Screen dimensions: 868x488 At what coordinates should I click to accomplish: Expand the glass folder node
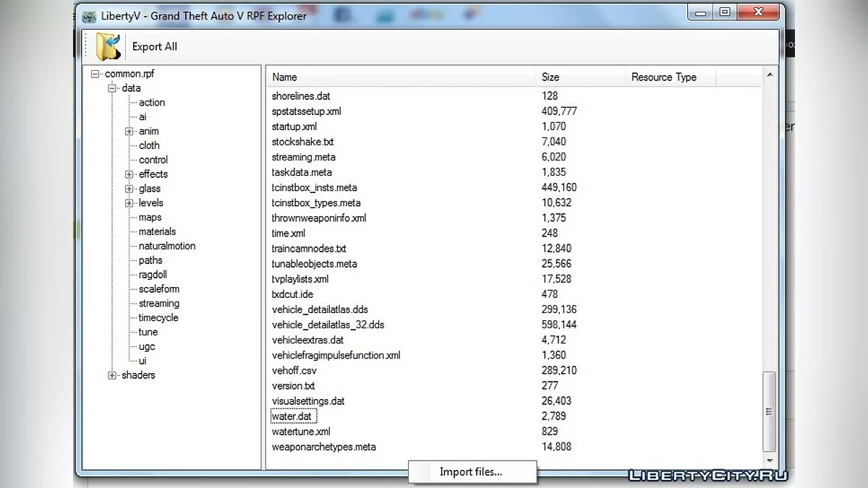click(x=129, y=189)
